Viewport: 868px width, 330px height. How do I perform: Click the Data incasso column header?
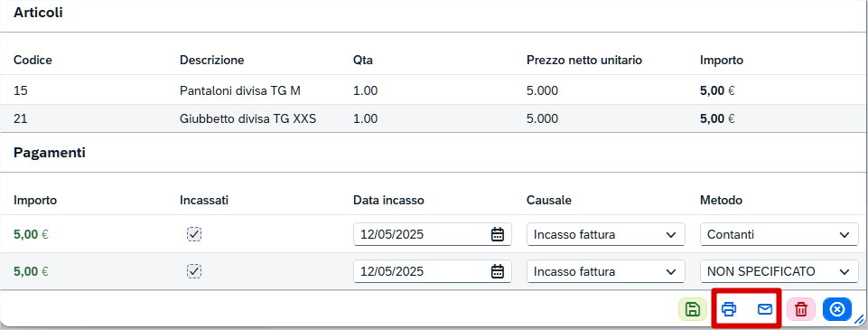click(388, 201)
